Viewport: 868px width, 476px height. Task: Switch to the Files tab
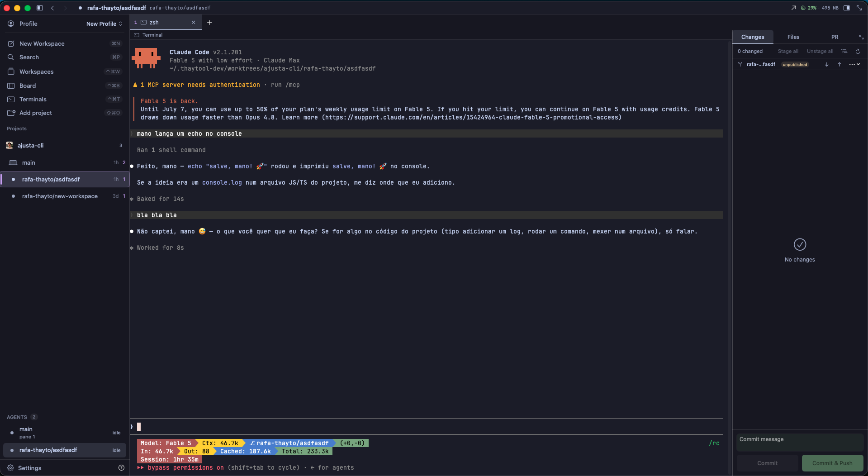tap(793, 37)
